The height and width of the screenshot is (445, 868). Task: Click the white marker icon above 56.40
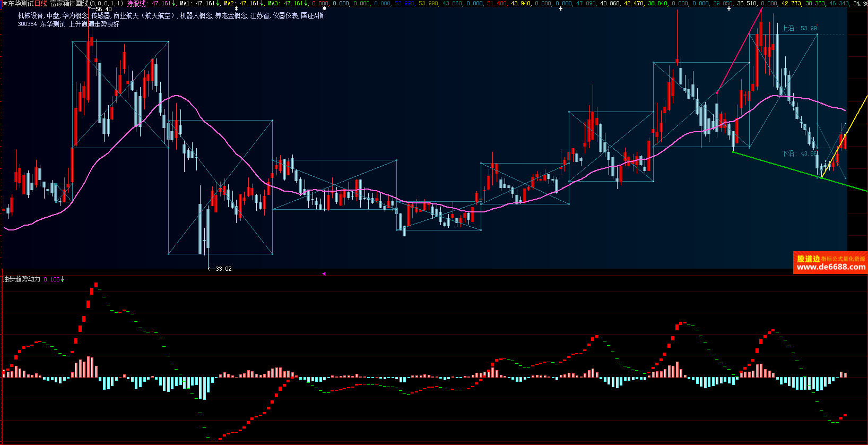click(236, 8)
